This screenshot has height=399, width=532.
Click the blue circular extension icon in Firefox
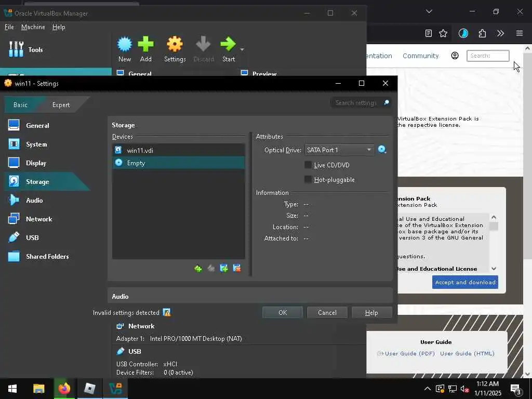pos(463,33)
